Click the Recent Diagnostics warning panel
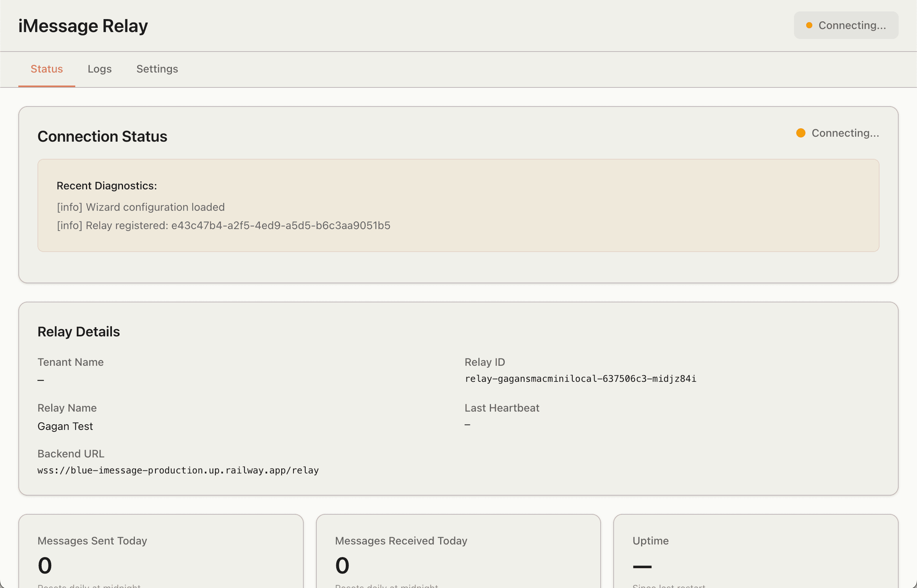Viewport: 917px width, 588px height. tap(458, 205)
